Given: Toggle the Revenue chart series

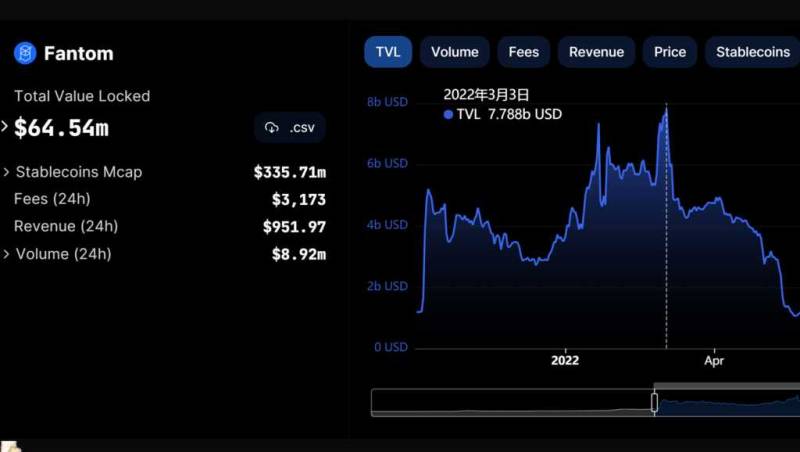Looking at the screenshot, I should pos(596,52).
